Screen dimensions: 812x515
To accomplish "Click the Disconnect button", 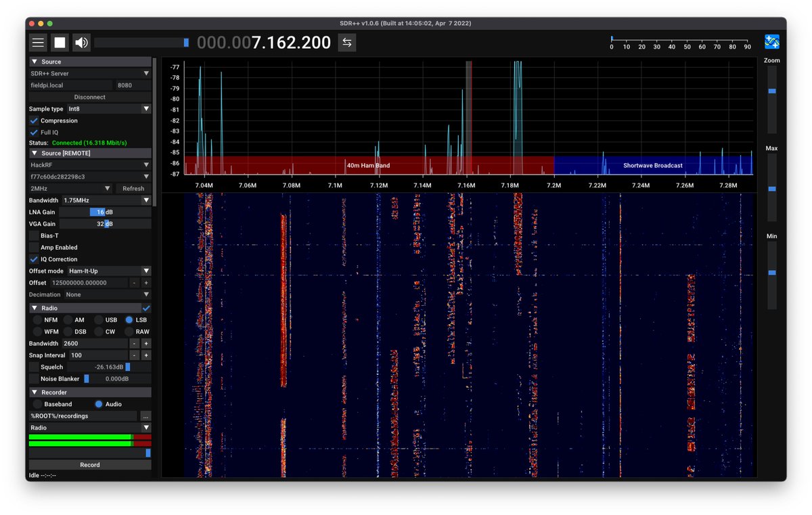I will (90, 97).
